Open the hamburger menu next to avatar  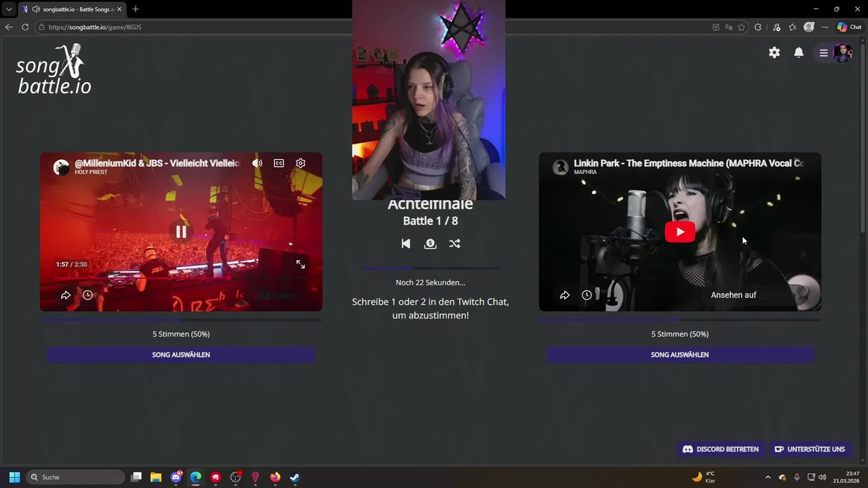click(x=823, y=53)
